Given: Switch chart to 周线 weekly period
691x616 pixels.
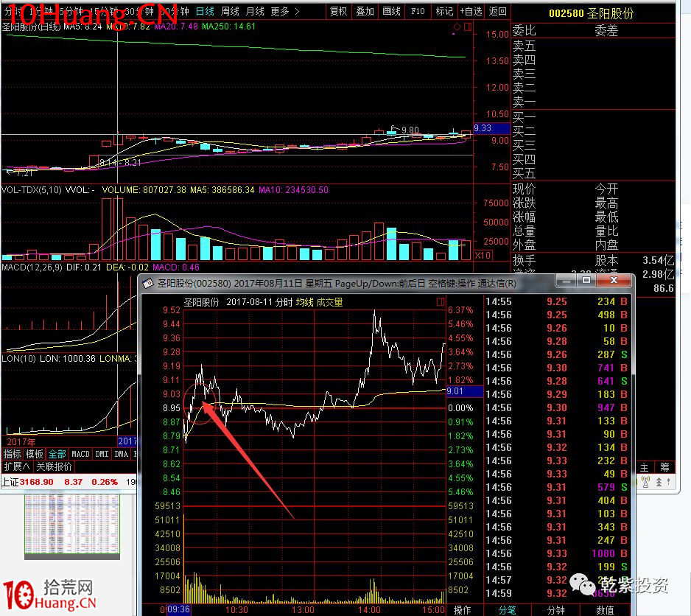Looking at the screenshot, I should click(230, 11).
